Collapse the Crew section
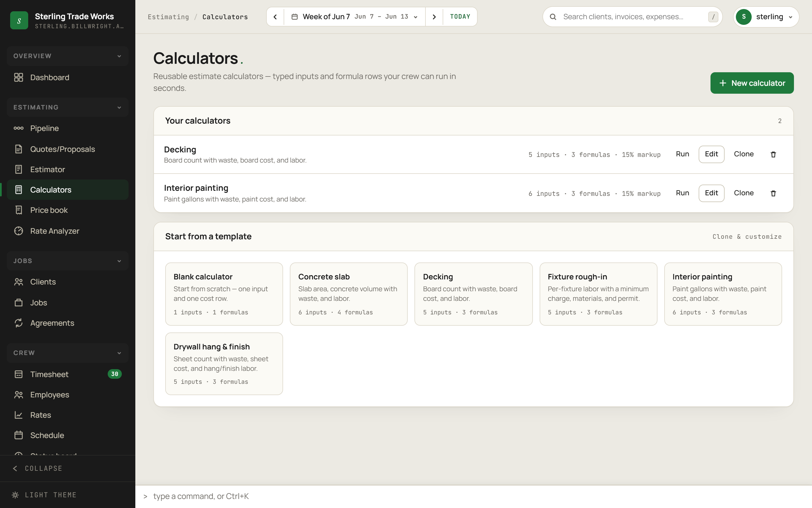Image resolution: width=812 pixels, height=508 pixels. point(68,353)
